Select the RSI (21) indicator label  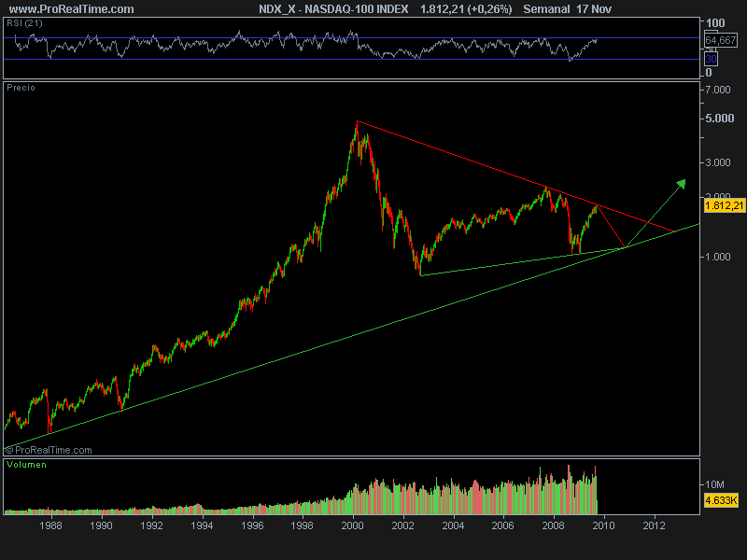click(24, 23)
